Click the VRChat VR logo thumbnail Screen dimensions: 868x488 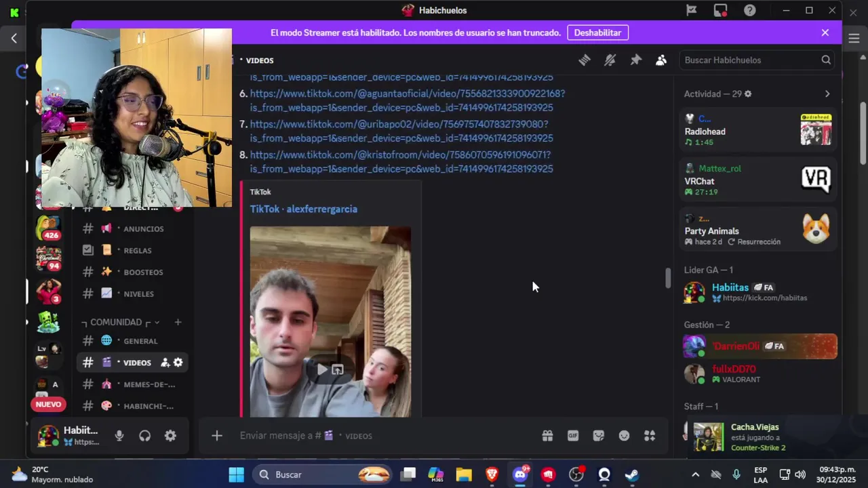point(816,179)
